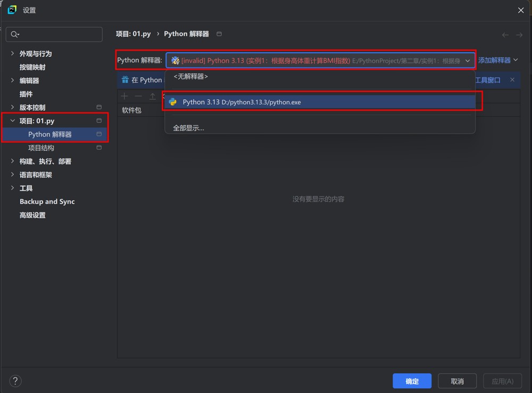Viewport: 532px width, 393px height.
Task: Click the 构建、执行、部署 label
Action: 45,162
